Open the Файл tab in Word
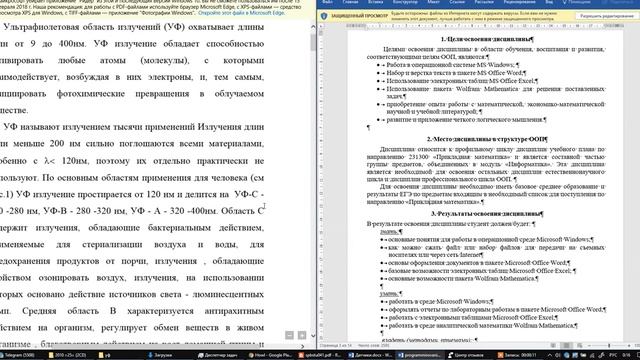 click(327, 2)
